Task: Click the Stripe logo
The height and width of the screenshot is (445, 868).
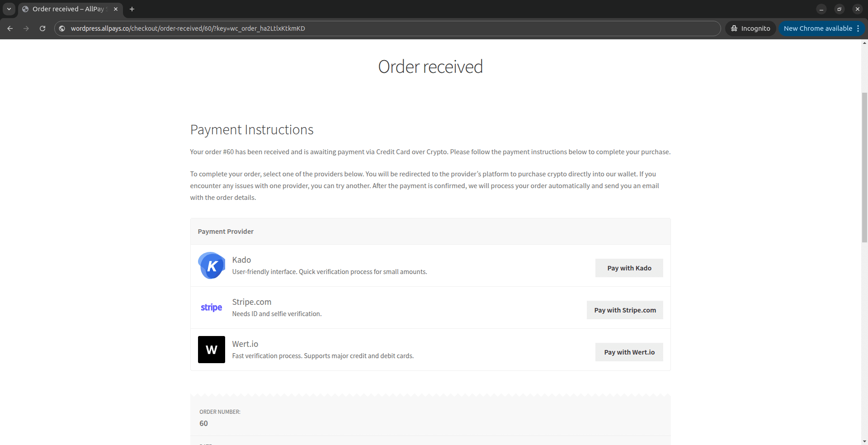Action: [x=211, y=308]
